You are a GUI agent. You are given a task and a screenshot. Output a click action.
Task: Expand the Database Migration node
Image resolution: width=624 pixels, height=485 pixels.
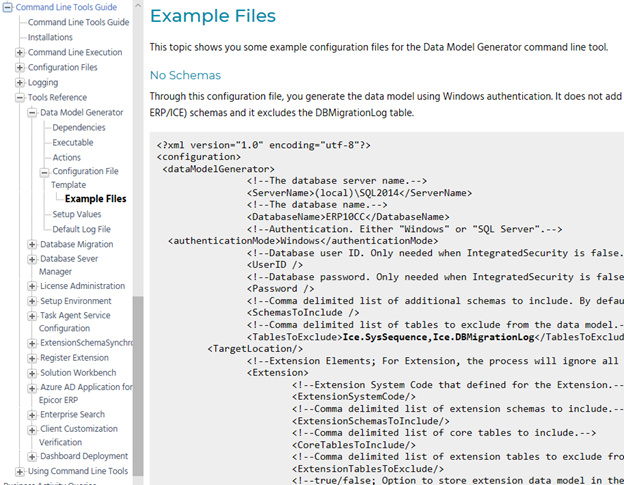[32, 244]
